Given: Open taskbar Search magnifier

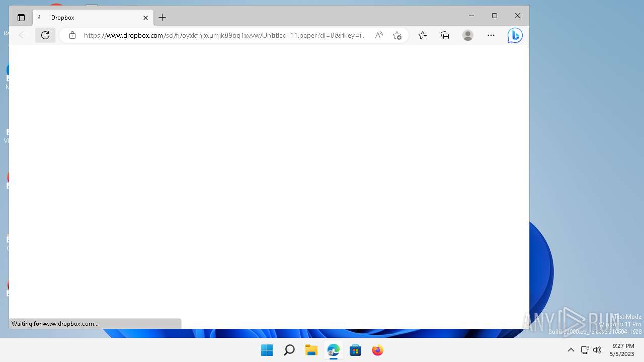Looking at the screenshot, I should [x=289, y=350].
